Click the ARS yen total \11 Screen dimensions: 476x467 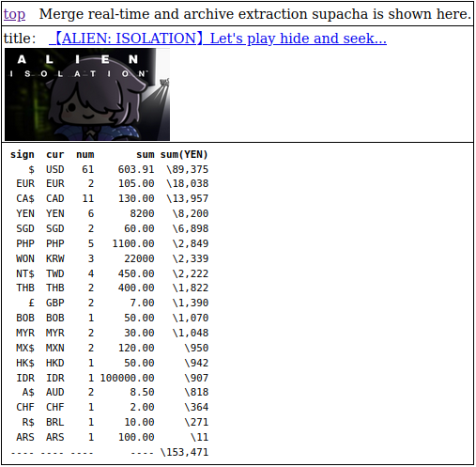click(x=199, y=437)
